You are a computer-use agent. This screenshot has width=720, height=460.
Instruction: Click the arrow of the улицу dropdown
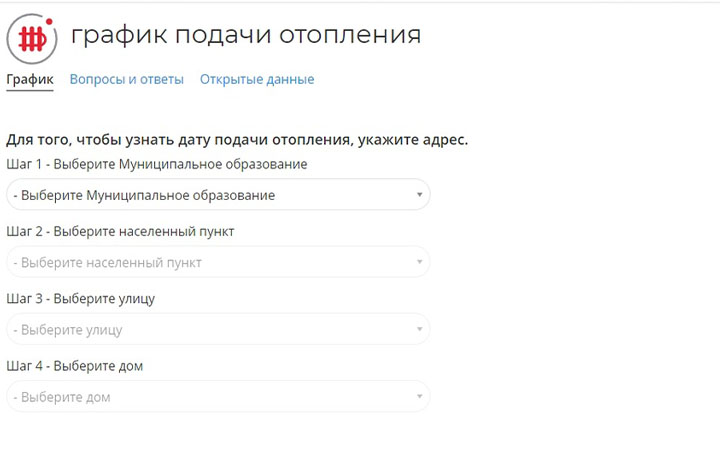(x=420, y=329)
